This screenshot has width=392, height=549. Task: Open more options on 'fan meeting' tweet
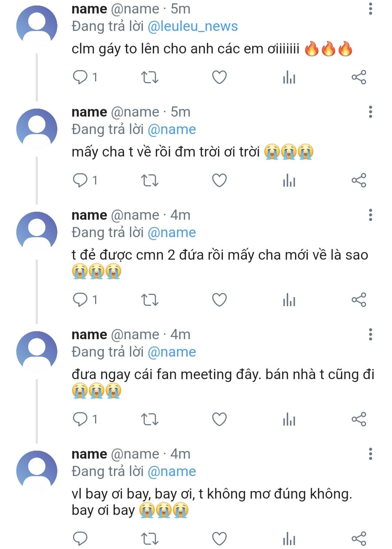tap(370, 334)
